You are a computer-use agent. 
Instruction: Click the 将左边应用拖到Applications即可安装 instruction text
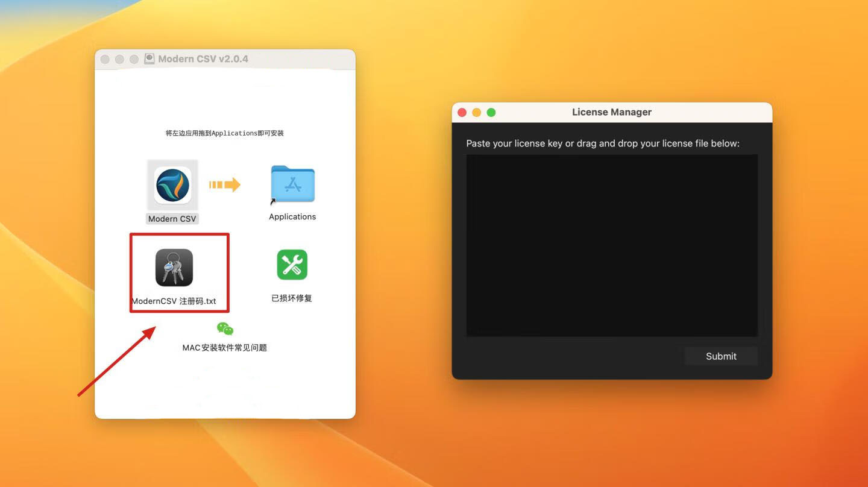(x=225, y=133)
